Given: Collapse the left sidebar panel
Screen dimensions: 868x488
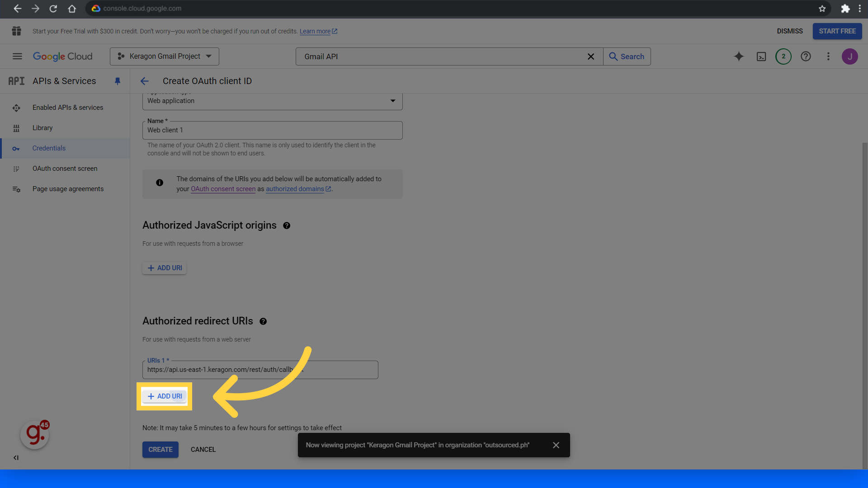Looking at the screenshot, I should pyautogui.click(x=16, y=458).
